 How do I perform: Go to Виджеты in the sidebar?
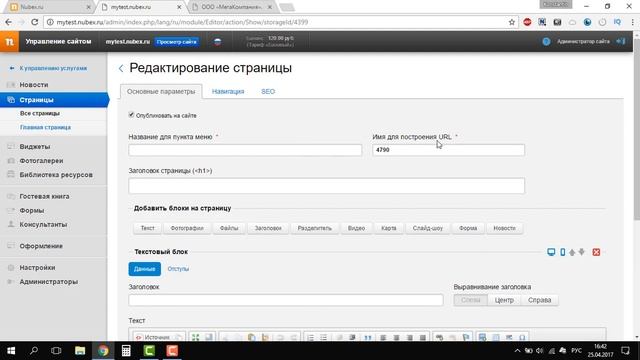pyautogui.click(x=35, y=147)
